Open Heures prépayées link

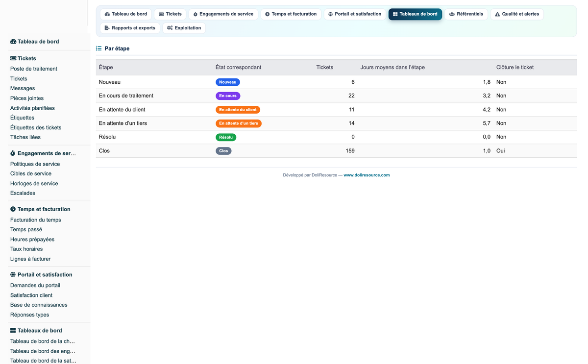32,240
